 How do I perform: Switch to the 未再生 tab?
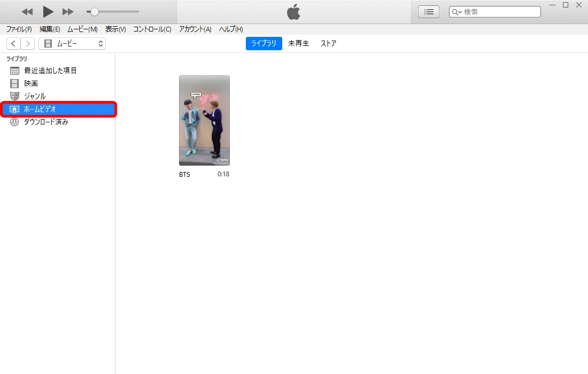[x=298, y=43]
